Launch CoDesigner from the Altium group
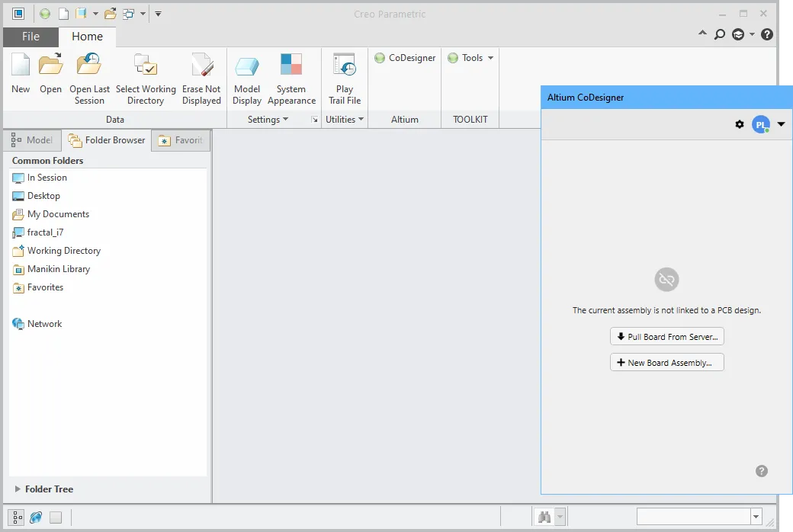Viewport: 793px width, 532px height. click(x=405, y=58)
